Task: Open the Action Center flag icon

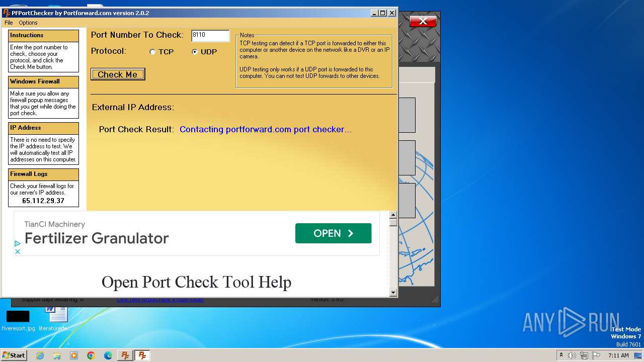Action: (x=596, y=355)
